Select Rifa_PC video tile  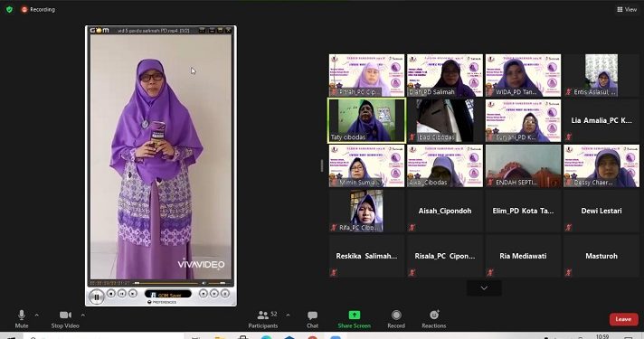coord(366,211)
